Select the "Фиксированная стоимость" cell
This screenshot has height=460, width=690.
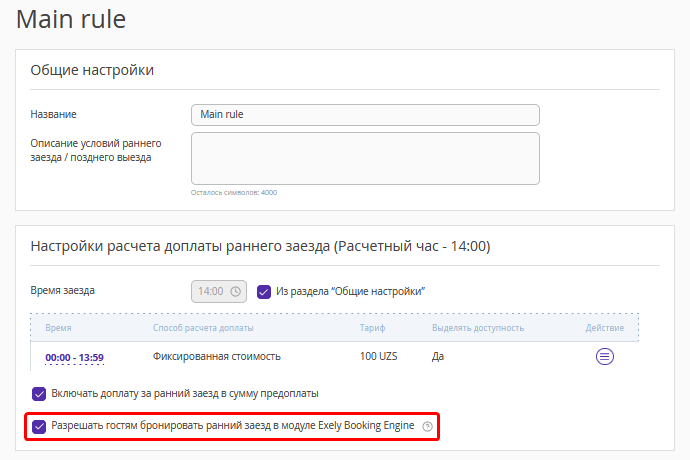(x=217, y=357)
